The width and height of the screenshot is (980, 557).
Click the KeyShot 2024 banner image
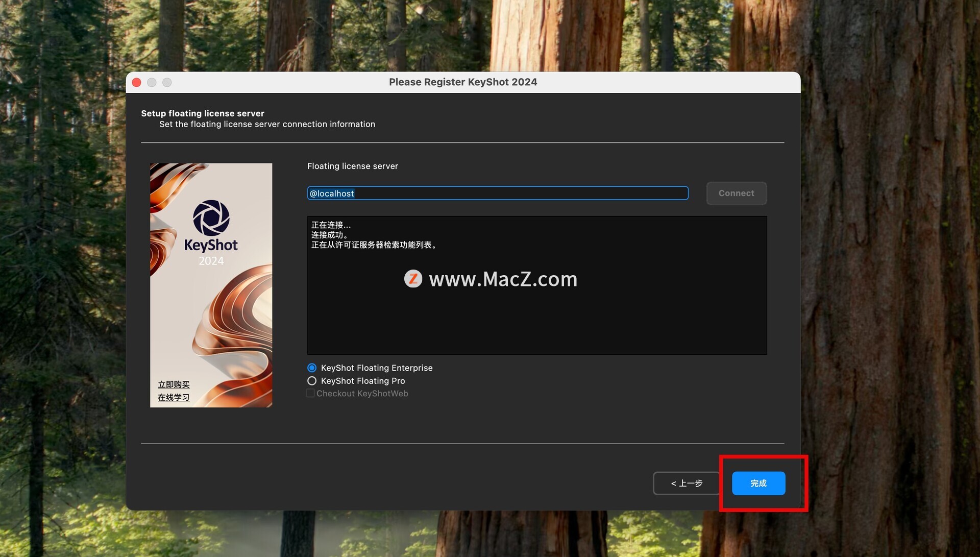tap(211, 285)
